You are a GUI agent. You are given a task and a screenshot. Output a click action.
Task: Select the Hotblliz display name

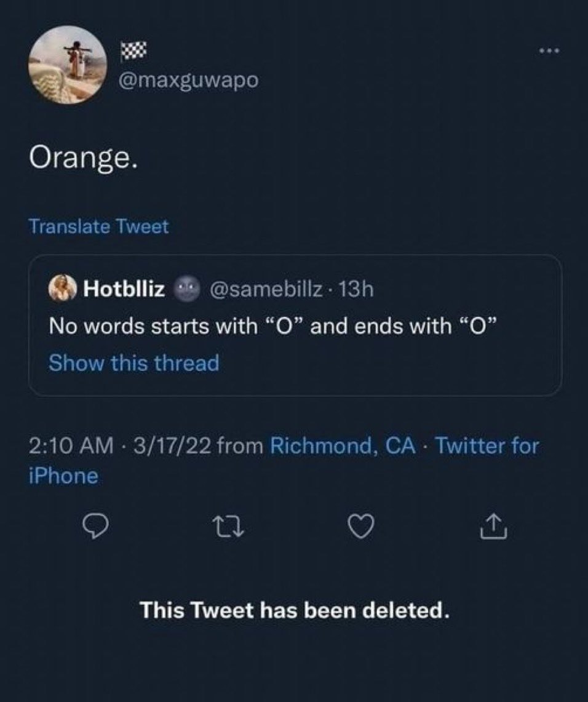click(125, 289)
